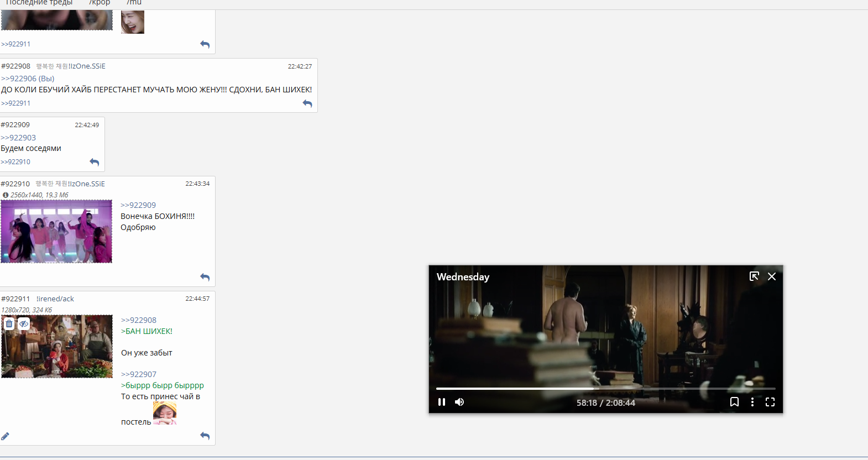Reply to post #922911
The width and height of the screenshot is (868, 460).
(205, 436)
